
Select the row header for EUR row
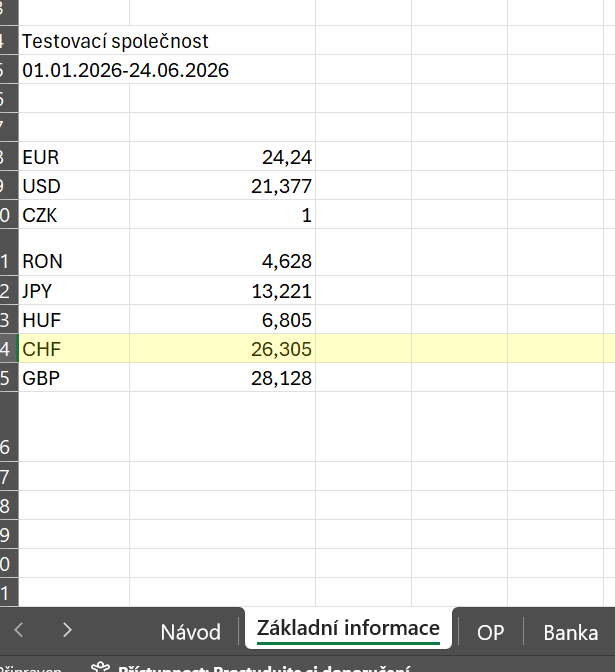pyautogui.click(x=9, y=156)
